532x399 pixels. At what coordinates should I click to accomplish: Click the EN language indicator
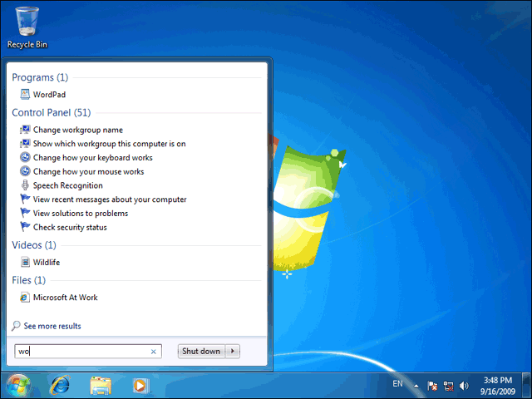tap(397, 384)
